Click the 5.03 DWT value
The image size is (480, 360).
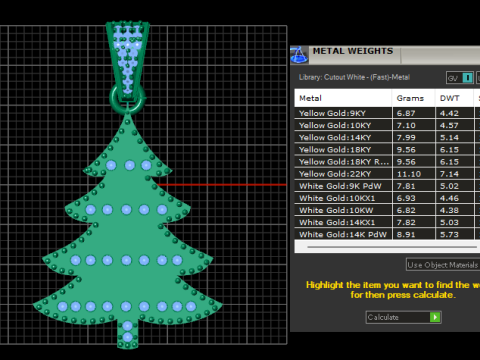click(x=449, y=222)
